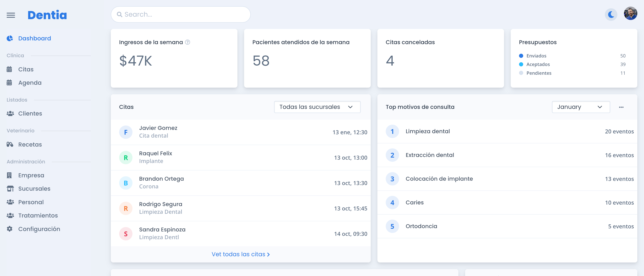Click the $47K weekly income value
Screen dimensions: 644x276
pyautogui.click(x=136, y=61)
